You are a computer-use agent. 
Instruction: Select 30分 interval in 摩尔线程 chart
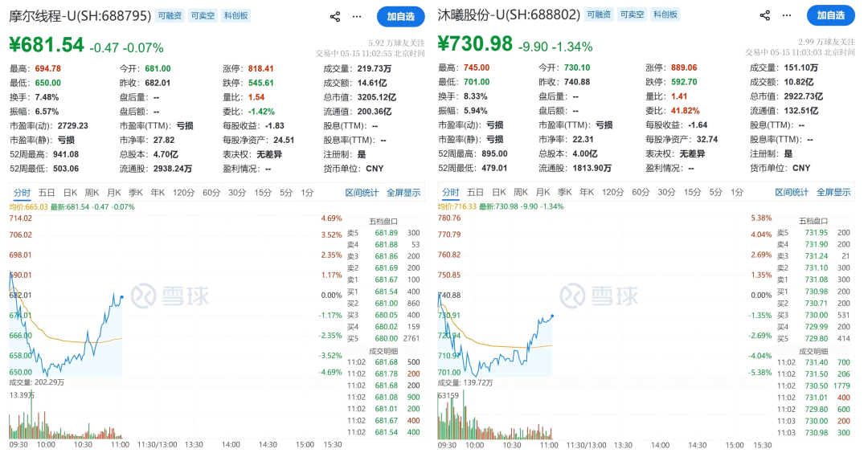pyautogui.click(x=237, y=193)
